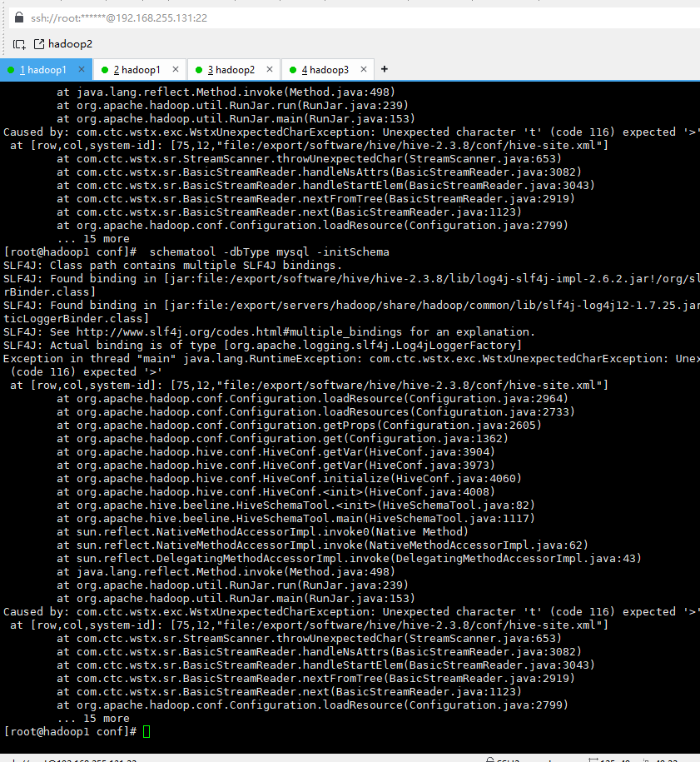Click the invoke0(Native Method) line
Screen dimensions: 700x762
coord(262,532)
